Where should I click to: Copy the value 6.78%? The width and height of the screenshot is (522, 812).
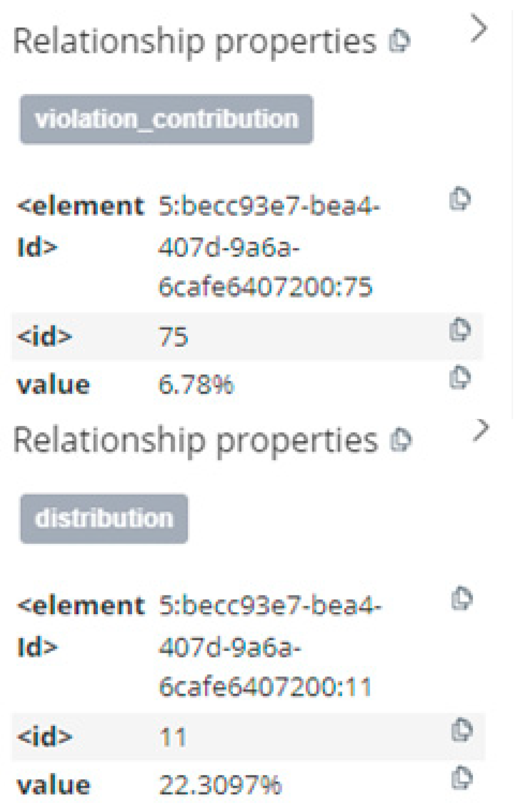click(460, 377)
